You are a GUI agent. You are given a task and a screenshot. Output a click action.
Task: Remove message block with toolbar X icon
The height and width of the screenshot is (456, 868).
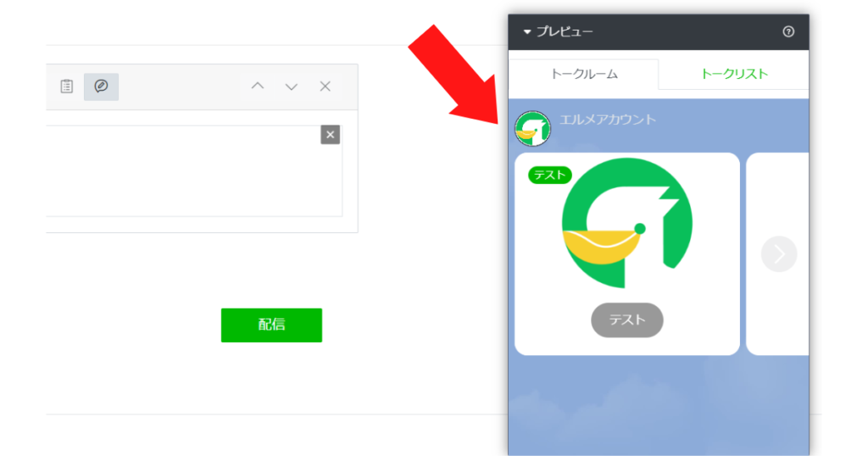point(325,86)
